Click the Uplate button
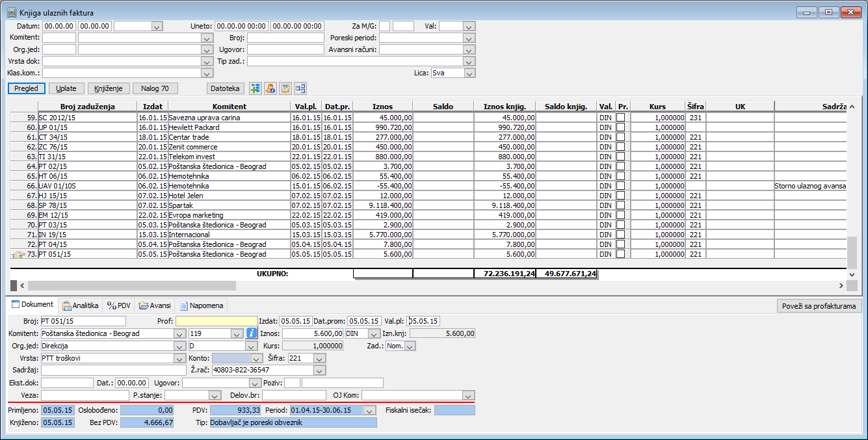Image resolution: width=868 pixels, height=440 pixels. point(66,88)
